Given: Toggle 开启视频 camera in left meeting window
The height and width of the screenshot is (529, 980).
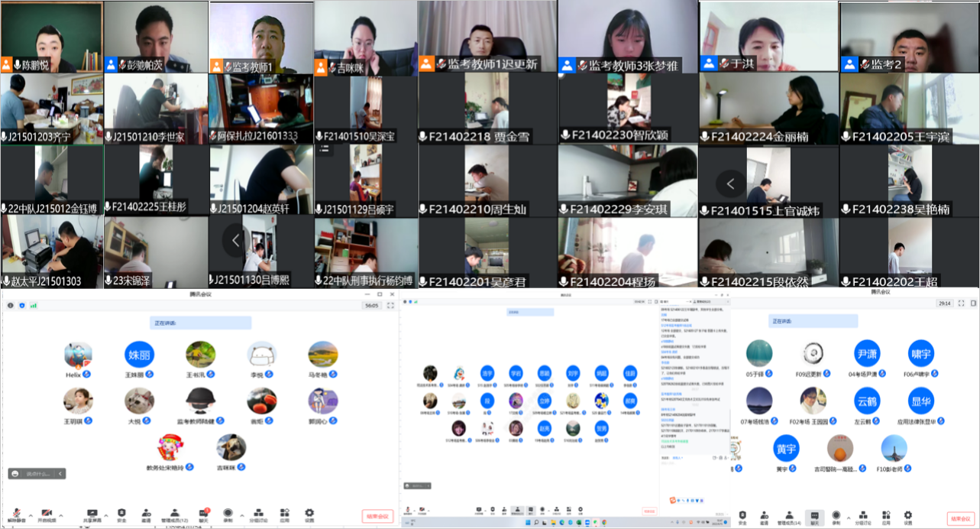Looking at the screenshot, I should pyautogui.click(x=47, y=514).
